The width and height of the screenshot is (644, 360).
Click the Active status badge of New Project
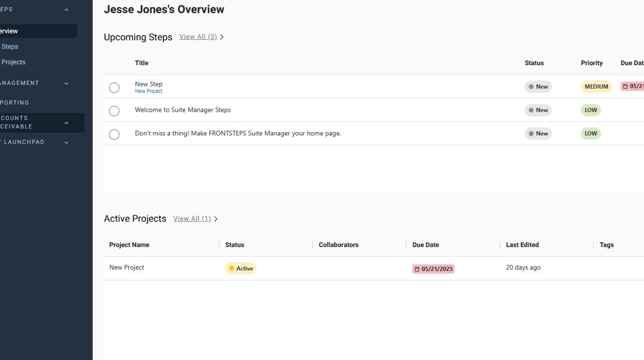point(240,268)
